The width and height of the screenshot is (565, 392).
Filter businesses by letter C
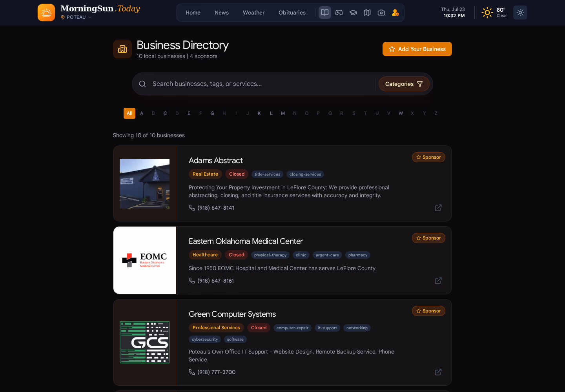click(x=165, y=113)
